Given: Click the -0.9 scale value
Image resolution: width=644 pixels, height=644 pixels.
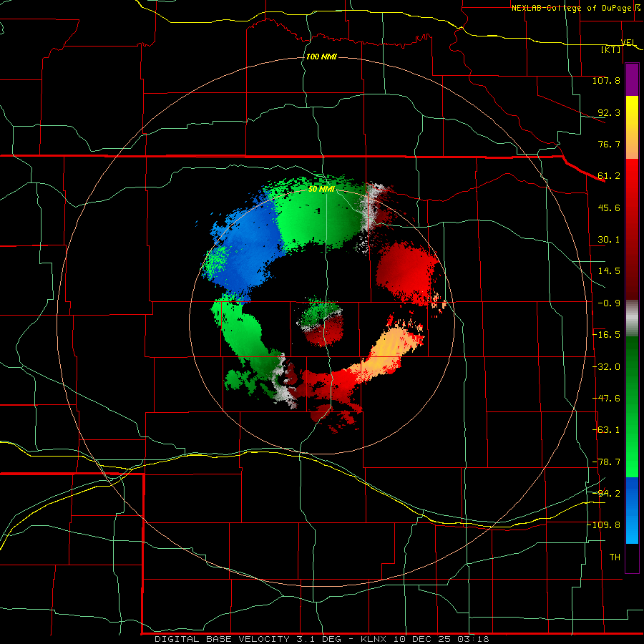Looking at the screenshot, I should [609, 303].
